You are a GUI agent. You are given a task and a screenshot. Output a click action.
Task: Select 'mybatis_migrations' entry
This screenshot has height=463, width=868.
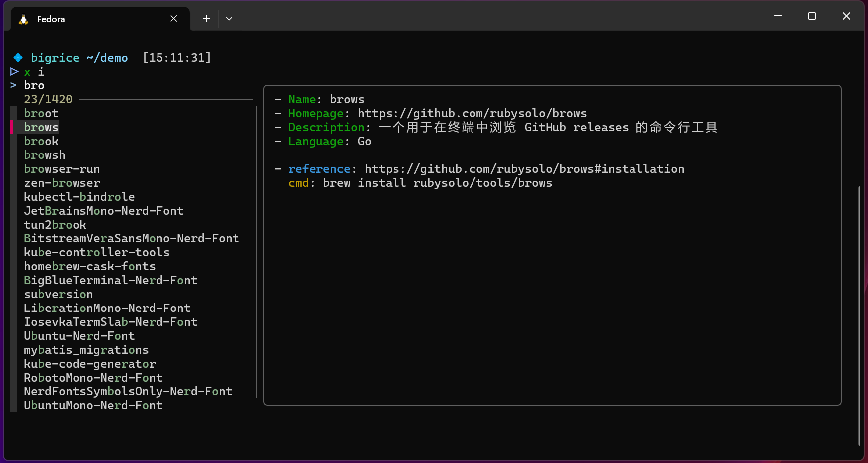[x=86, y=350]
